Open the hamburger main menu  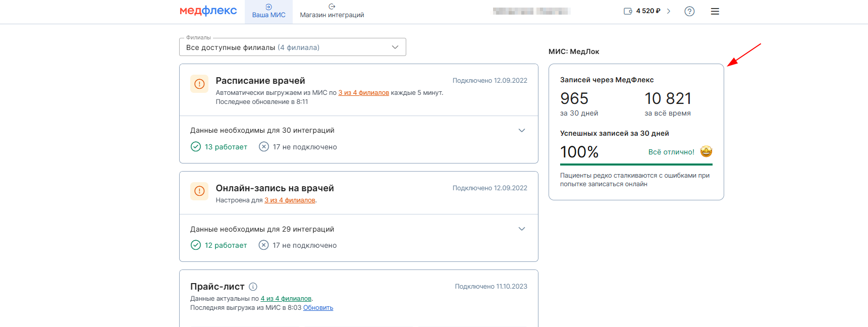[x=715, y=11]
